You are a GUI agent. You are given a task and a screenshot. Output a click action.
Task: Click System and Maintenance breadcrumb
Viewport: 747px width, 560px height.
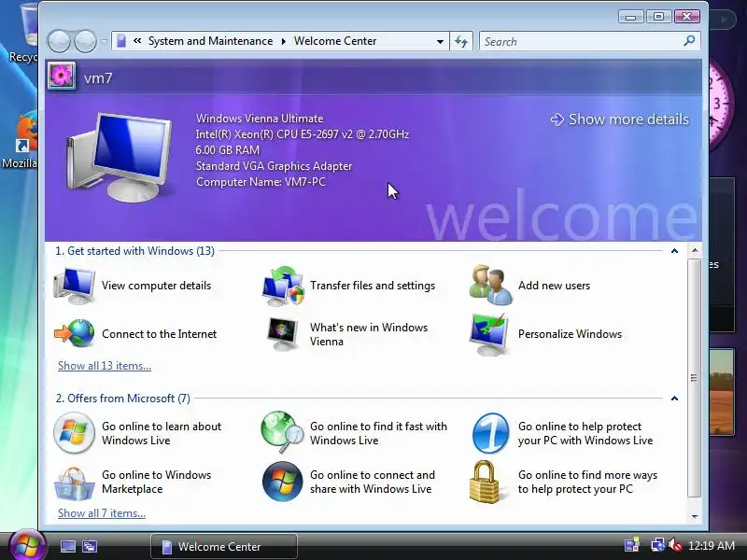211,41
